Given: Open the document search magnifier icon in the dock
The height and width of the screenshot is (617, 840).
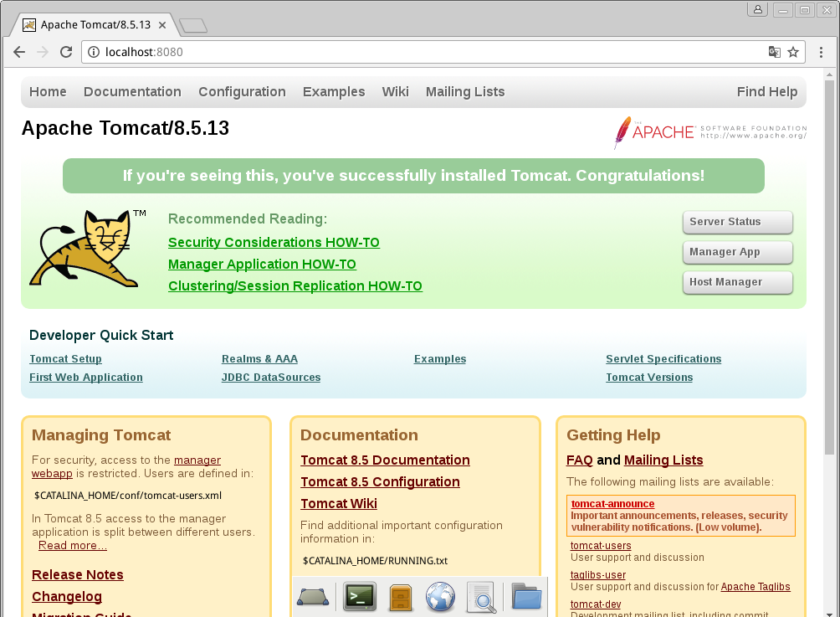Looking at the screenshot, I should click(482, 597).
